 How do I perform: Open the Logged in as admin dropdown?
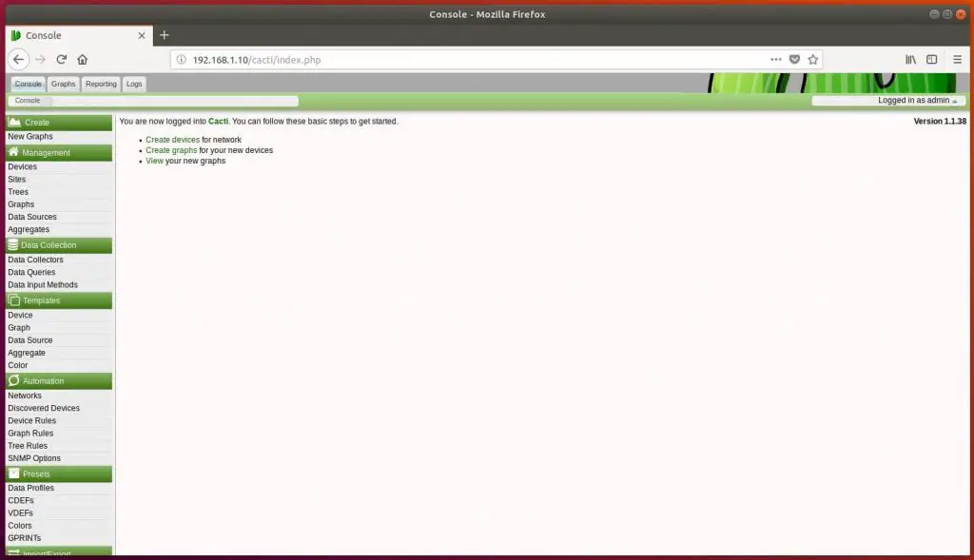[888, 100]
